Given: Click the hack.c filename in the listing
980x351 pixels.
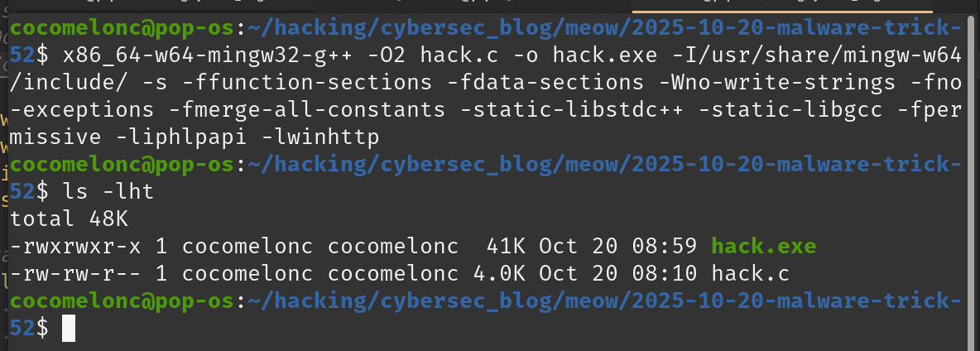Looking at the screenshot, I should tap(752, 273).
